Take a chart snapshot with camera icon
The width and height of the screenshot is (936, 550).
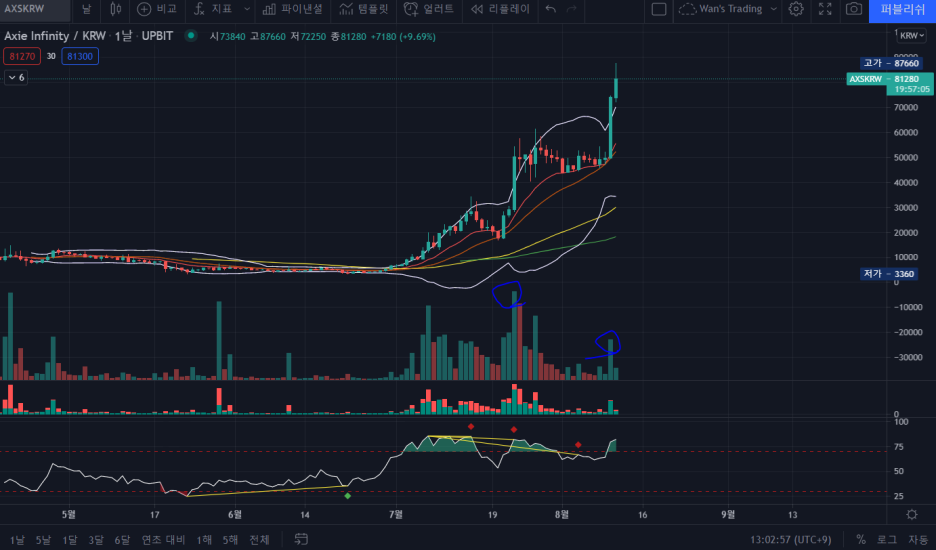point(854,9)
